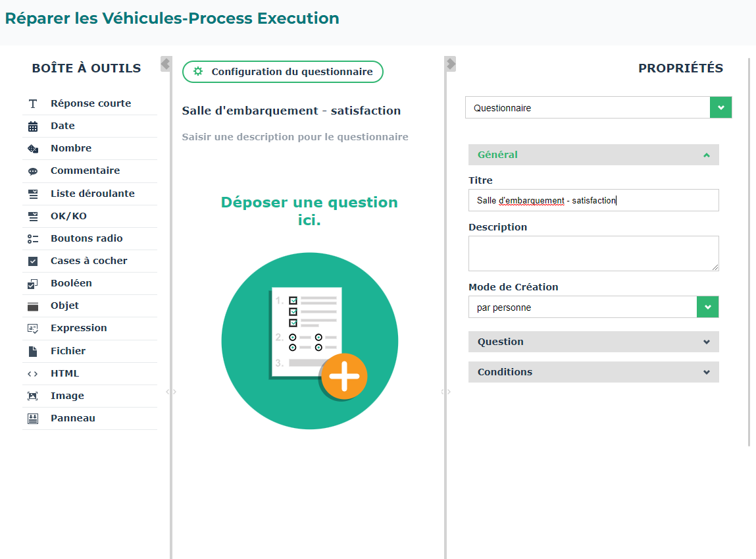This screenshot has width=756, height=559.
Task: Open the Mode de Création dropdown
Action: click(707, 307)
